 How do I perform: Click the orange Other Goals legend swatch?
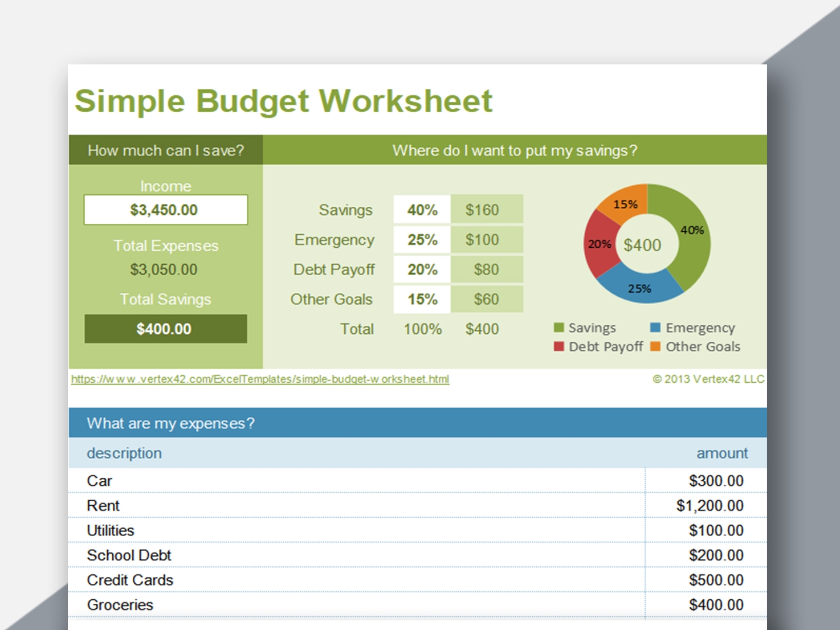pos(655,346)
